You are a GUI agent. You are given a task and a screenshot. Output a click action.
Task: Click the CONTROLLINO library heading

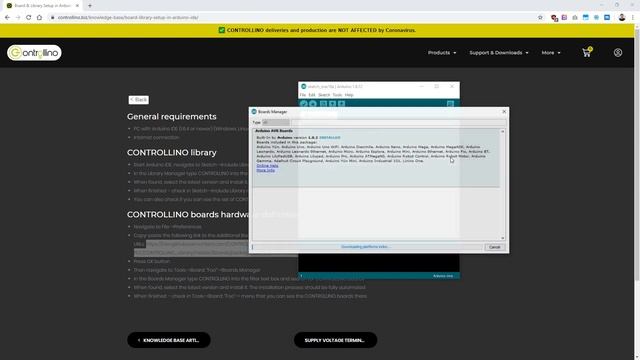click(171, 153)
